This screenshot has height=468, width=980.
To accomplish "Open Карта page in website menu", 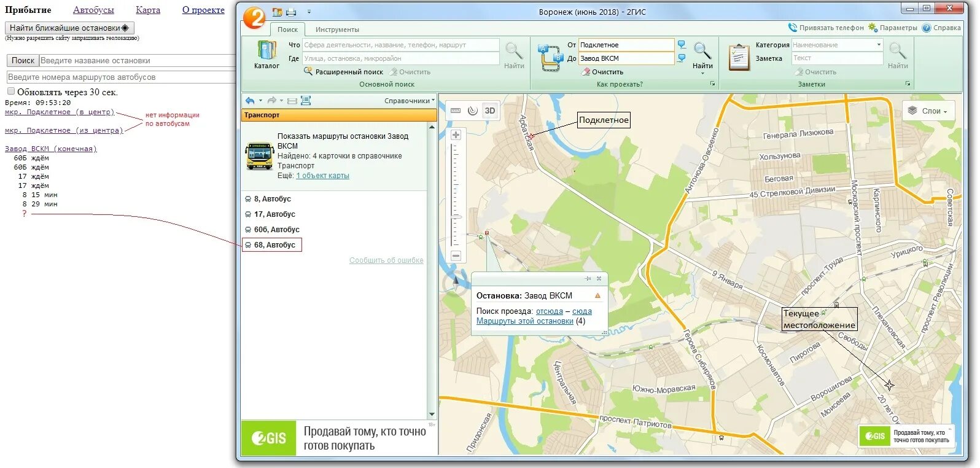I will click(x=148, y=10).
